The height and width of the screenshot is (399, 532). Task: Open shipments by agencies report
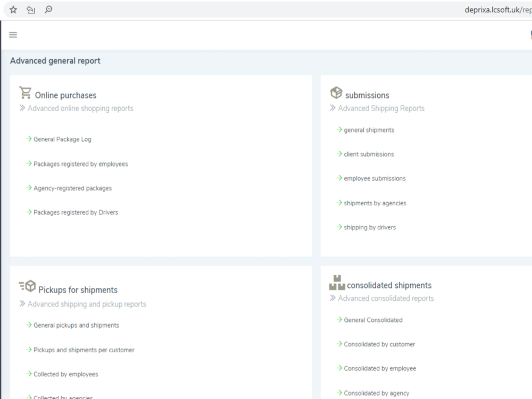point(375,203)
